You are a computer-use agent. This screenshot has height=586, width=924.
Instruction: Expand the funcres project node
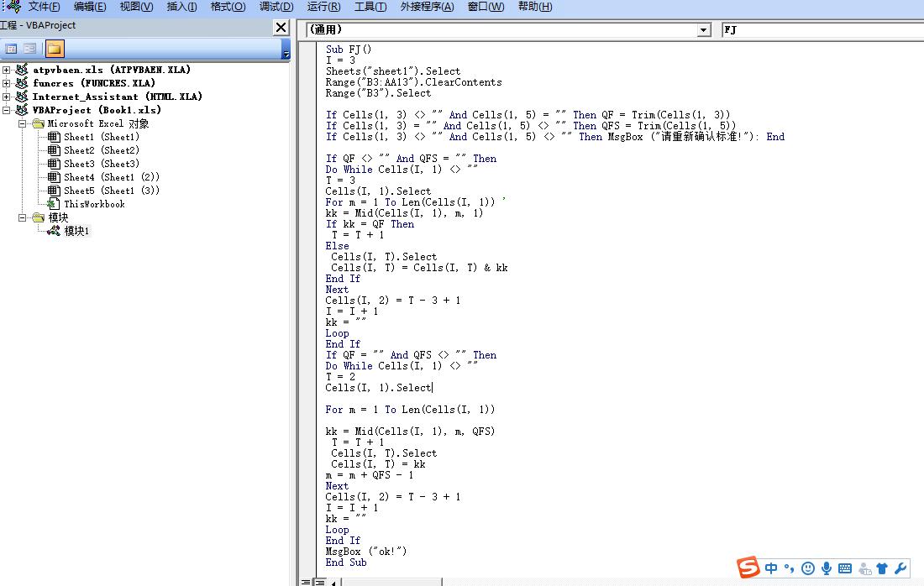click(7, 83)
